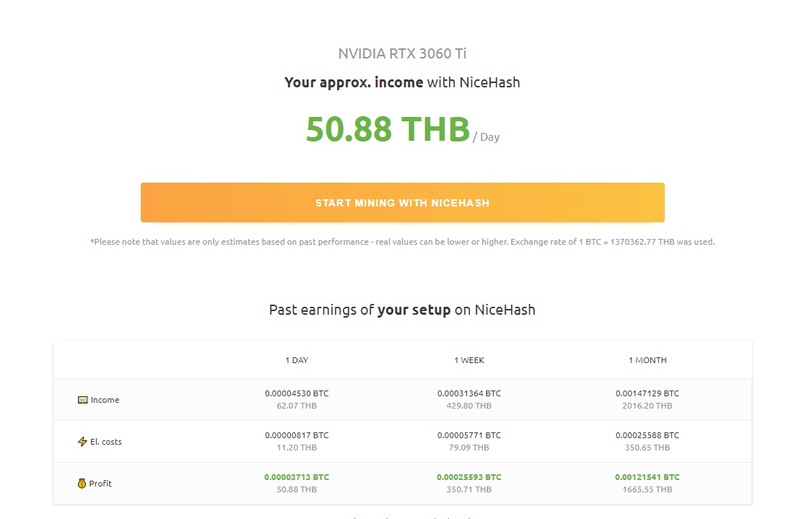Click the 1 MONTH column header
The image size is (812, 519).
point(647,360)
